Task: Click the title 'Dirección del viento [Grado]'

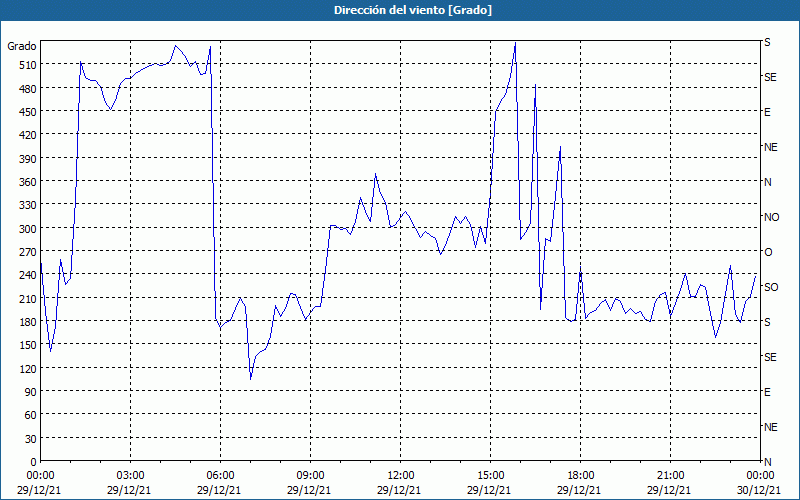Action: click(x=413, y=10)
